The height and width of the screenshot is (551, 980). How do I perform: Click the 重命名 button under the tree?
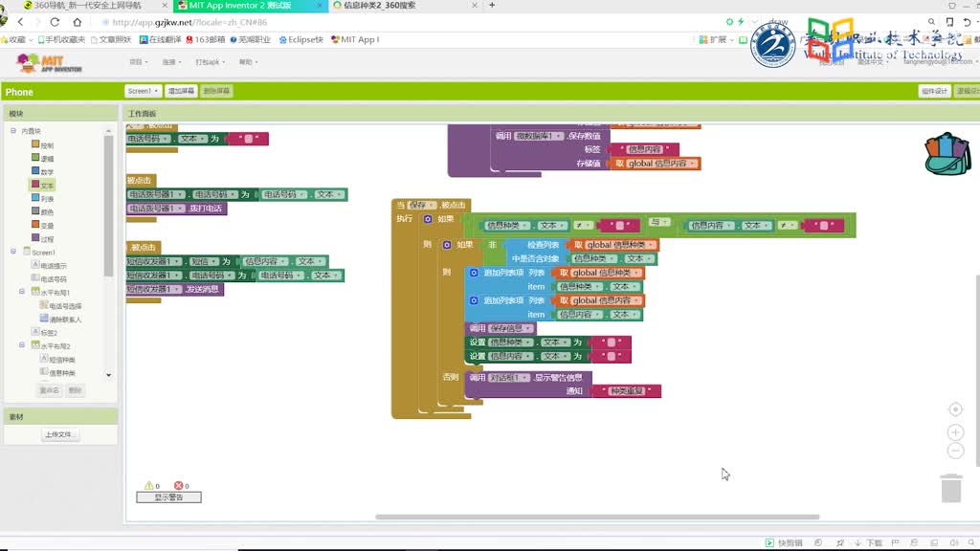pyautogui.click(x=50, y=390)
